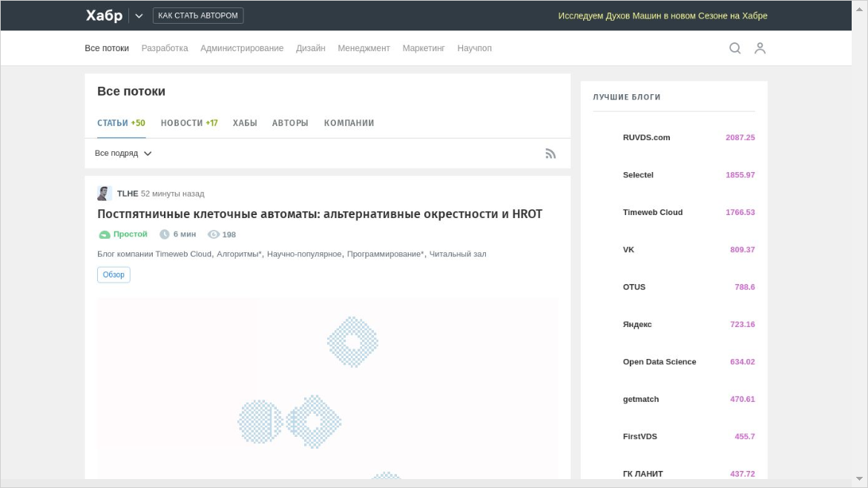Open the Selectel blog

click(638, 175)
